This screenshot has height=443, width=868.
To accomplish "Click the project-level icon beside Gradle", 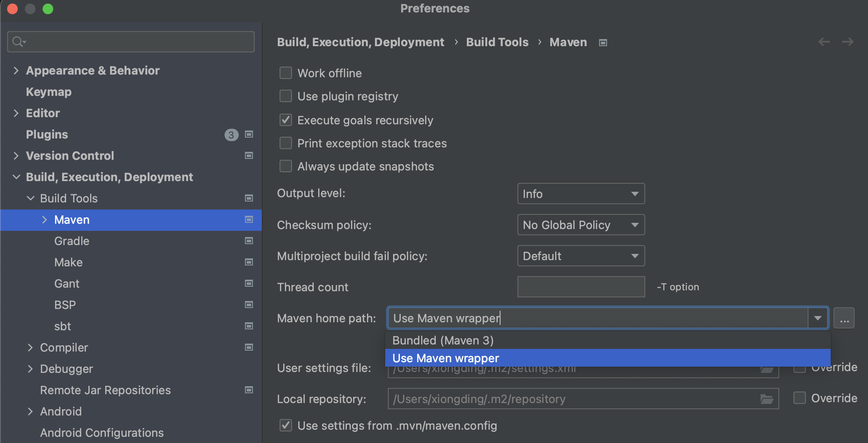I will point(249,241).
